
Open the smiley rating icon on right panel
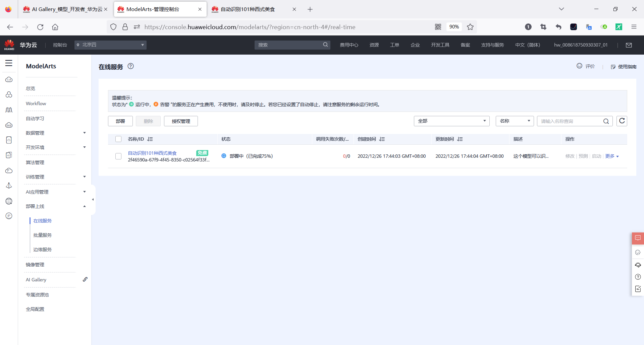click(x=638, y=253)
